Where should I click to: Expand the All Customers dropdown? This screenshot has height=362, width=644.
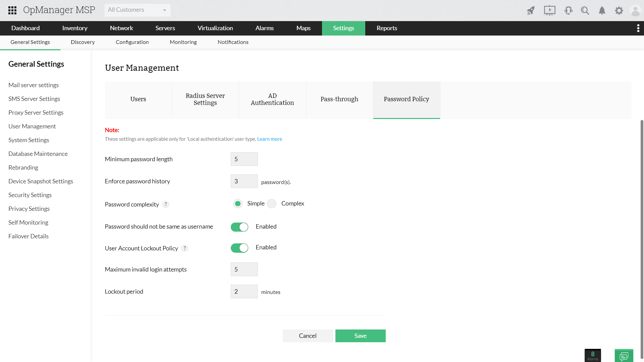coord(137,10)
